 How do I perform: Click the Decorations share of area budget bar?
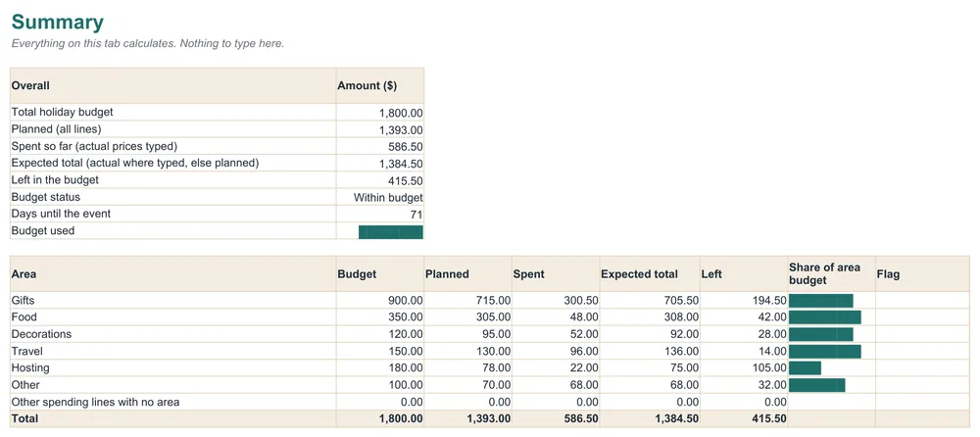point(820,334)
